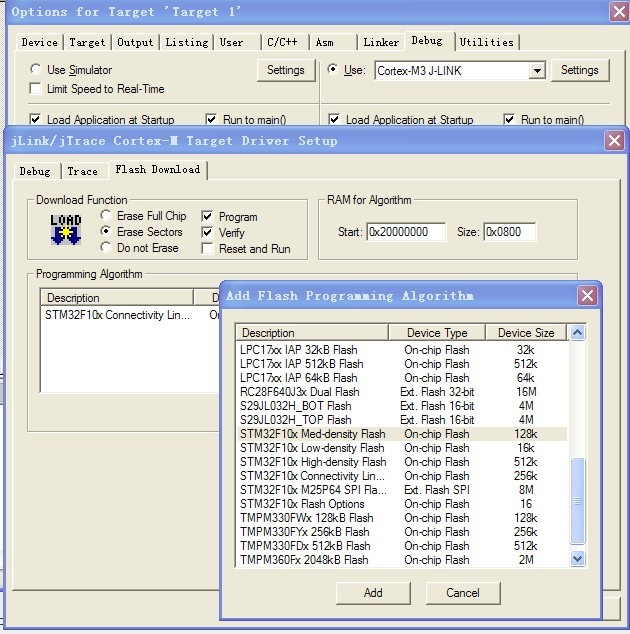Viewport: 630px width, 634px height.
Task: Sort by Device Size column header
Action: 526,333
